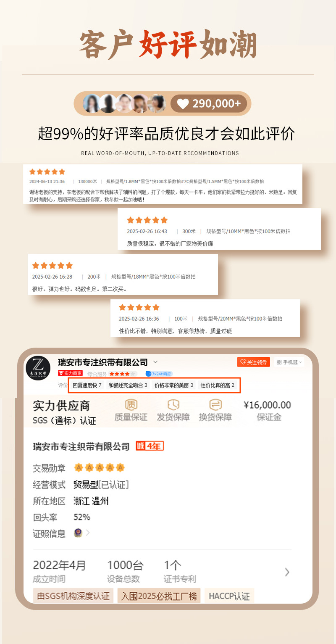Expand the company stats right chevron
The image size is (336, 644).
(287, 572)
